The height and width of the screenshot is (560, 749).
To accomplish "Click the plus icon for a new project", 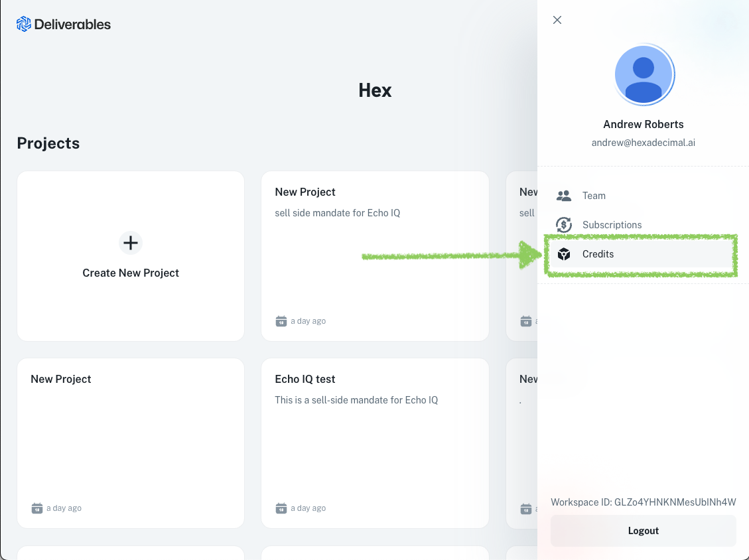I will [x=131, y=243].
